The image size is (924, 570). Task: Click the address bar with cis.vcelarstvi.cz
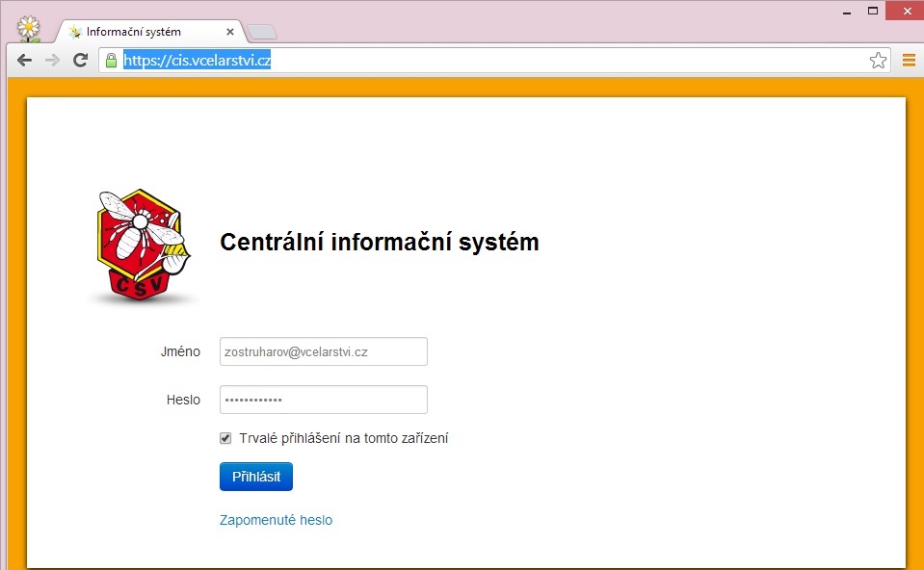[492, 60]
